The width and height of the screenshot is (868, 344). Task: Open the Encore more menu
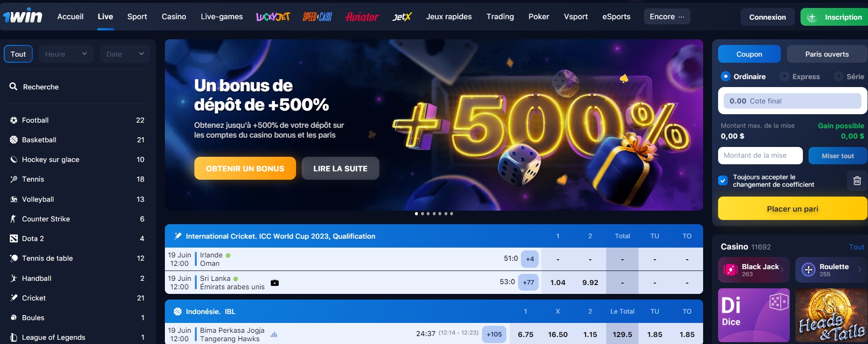point(667,16)
